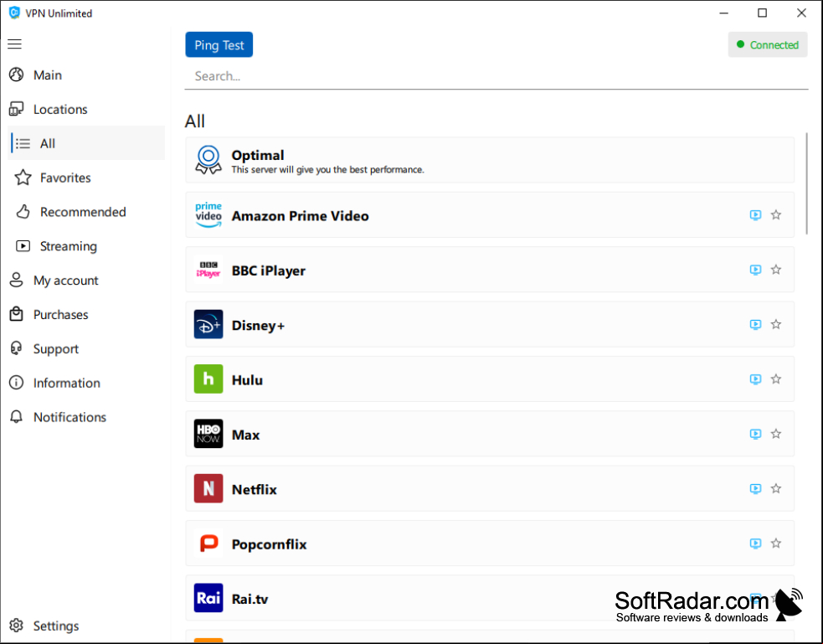The image size is (823, 644).
Task: Click the server list vertical scrollbar
Action: [x=806, y=183]
